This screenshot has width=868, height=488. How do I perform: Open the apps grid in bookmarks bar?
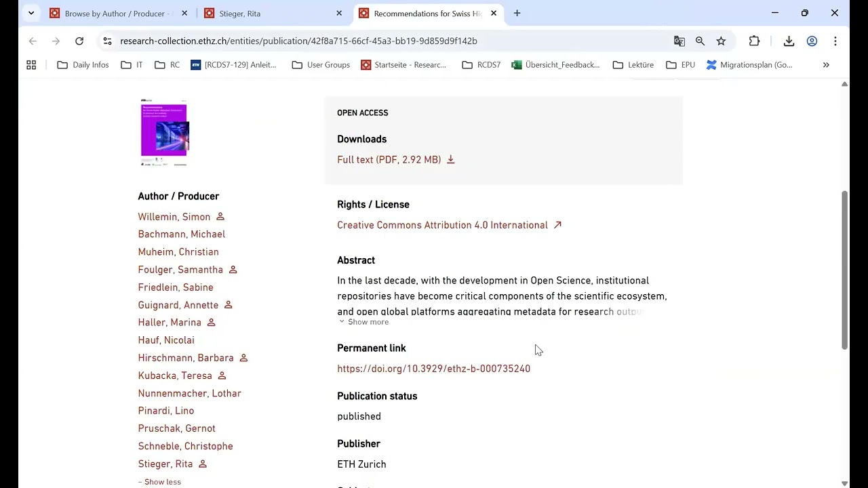click(31, 65)
